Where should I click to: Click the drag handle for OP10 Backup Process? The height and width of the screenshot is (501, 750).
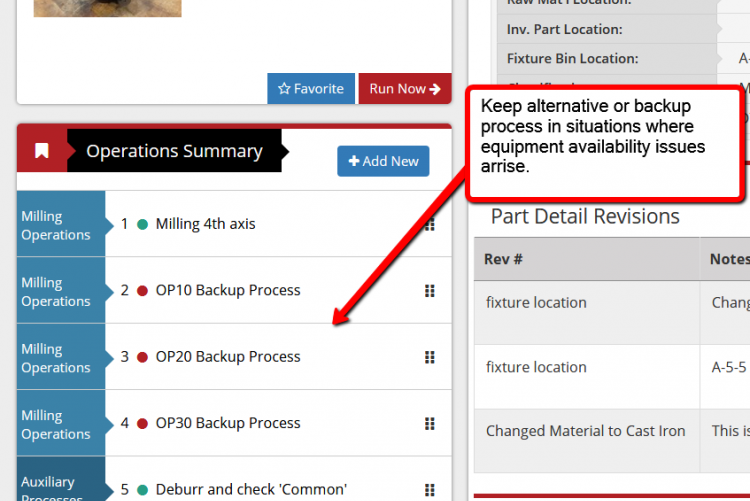(430, 291)
